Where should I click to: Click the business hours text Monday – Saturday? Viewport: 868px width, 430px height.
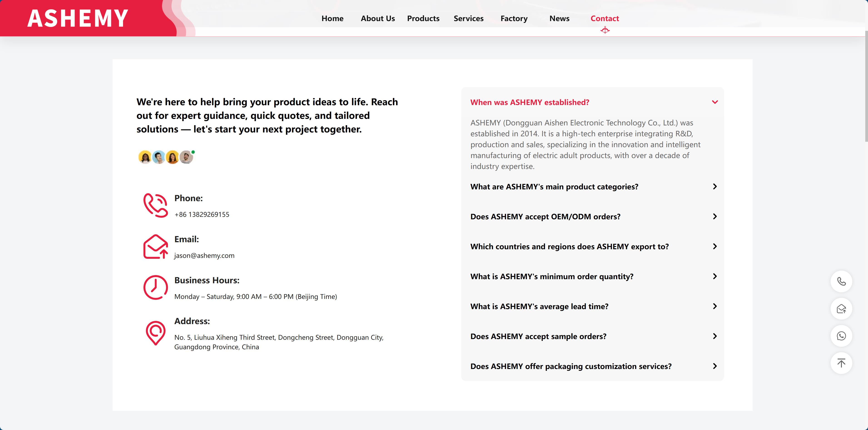(255, 297)
